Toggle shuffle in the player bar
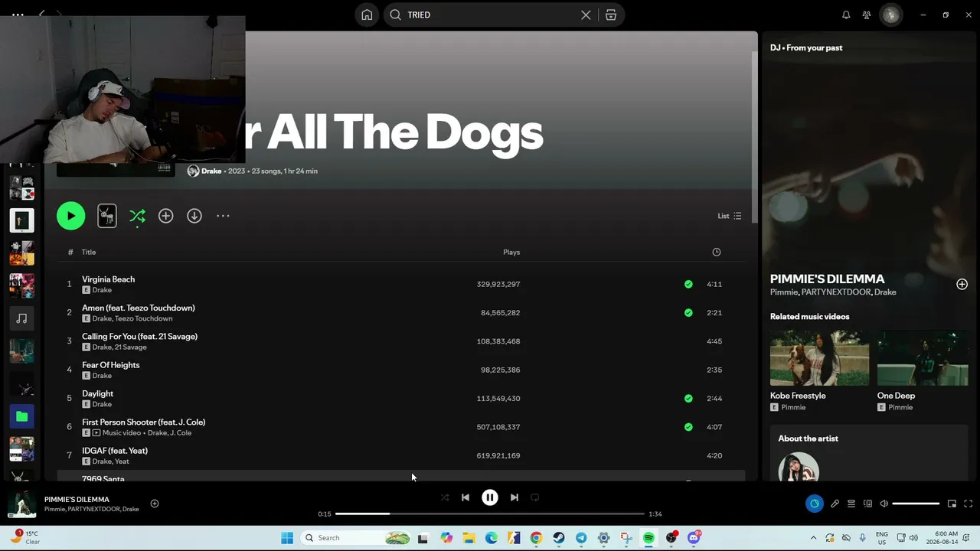The image size is (980, 551). click(x=445, y=497)
